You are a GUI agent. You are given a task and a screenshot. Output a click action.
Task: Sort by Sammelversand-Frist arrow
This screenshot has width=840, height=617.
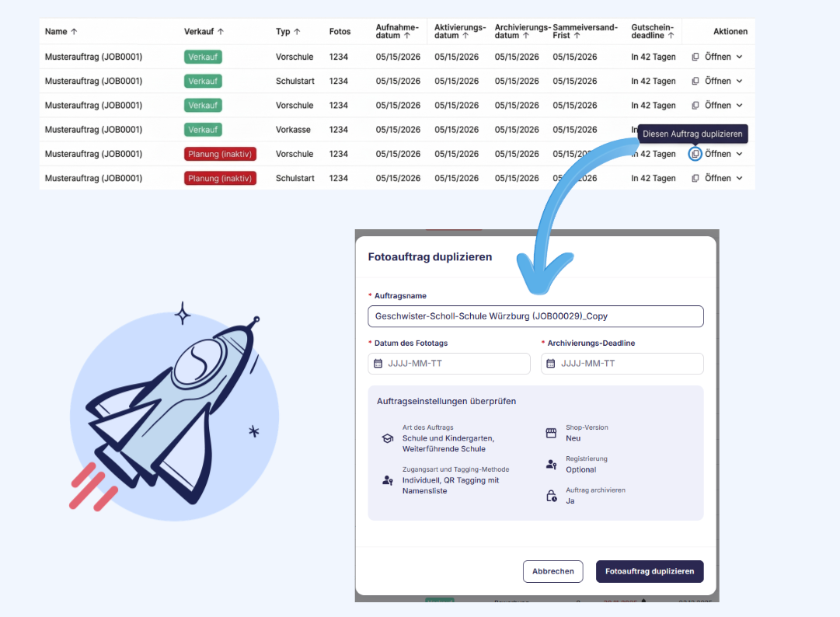(577, 35)
